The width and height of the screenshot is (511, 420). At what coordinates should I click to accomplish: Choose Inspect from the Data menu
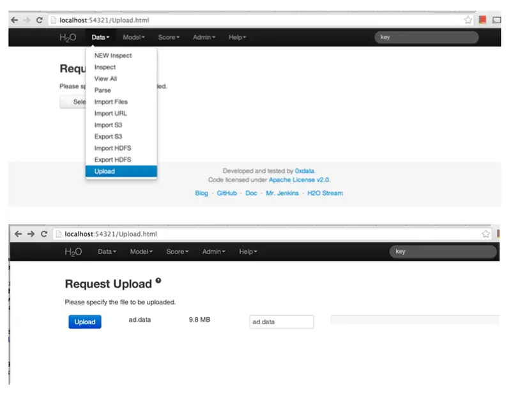121,67
